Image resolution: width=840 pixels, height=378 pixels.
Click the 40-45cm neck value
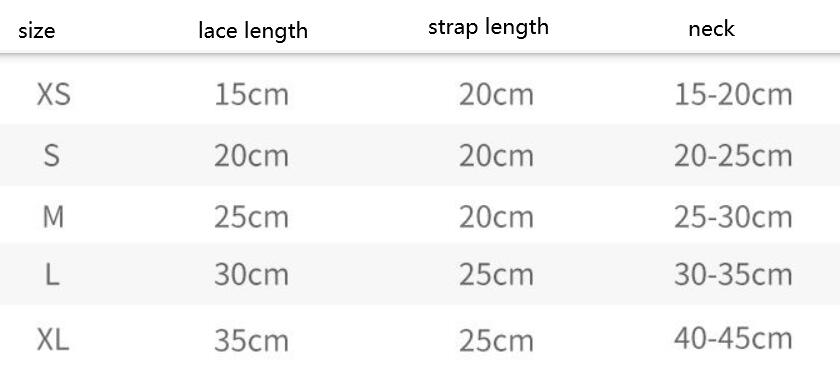(x=733, y=338)
